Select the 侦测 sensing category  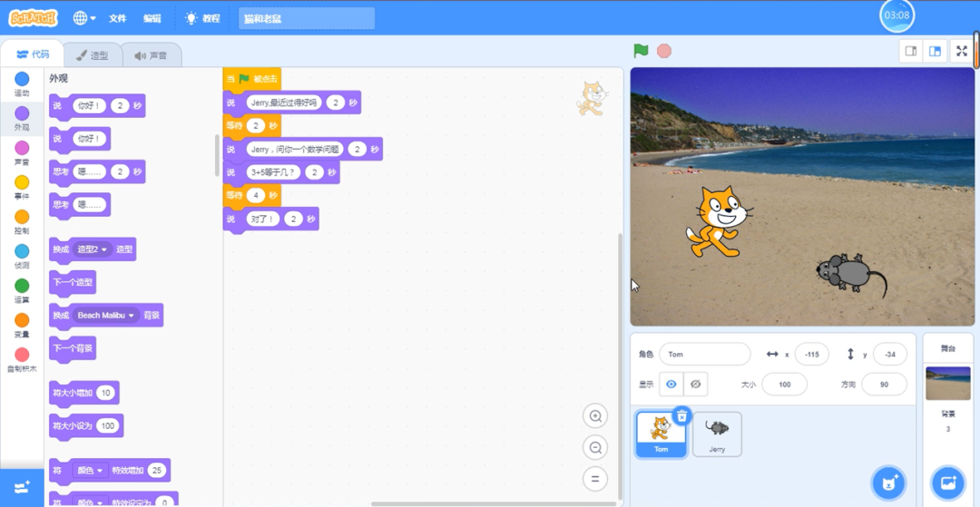click(22, 257)
